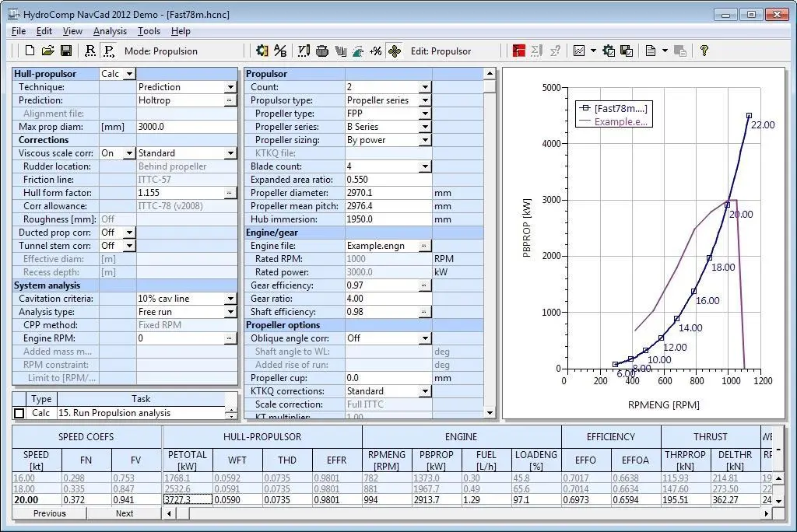Click the grayed copy report icon

[x=680, y=51]
